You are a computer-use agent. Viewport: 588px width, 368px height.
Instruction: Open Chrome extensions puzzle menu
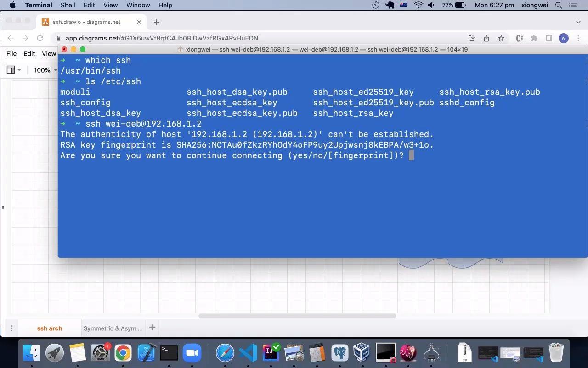coord(534,38)
